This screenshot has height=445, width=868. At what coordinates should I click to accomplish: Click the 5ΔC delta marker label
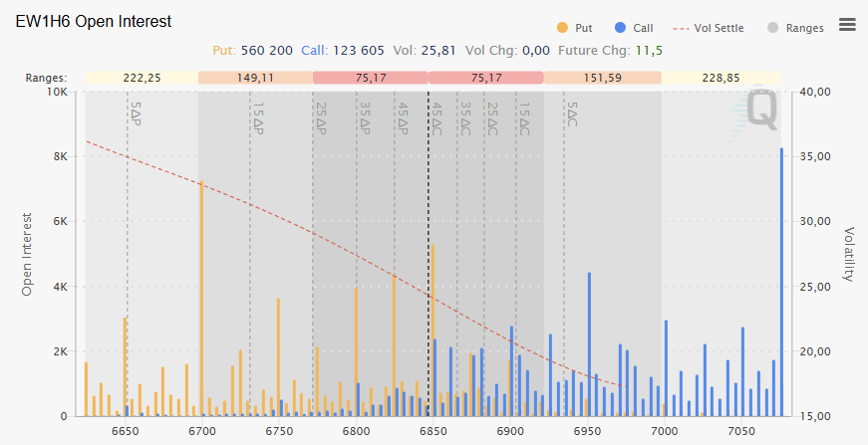(572, 114)
